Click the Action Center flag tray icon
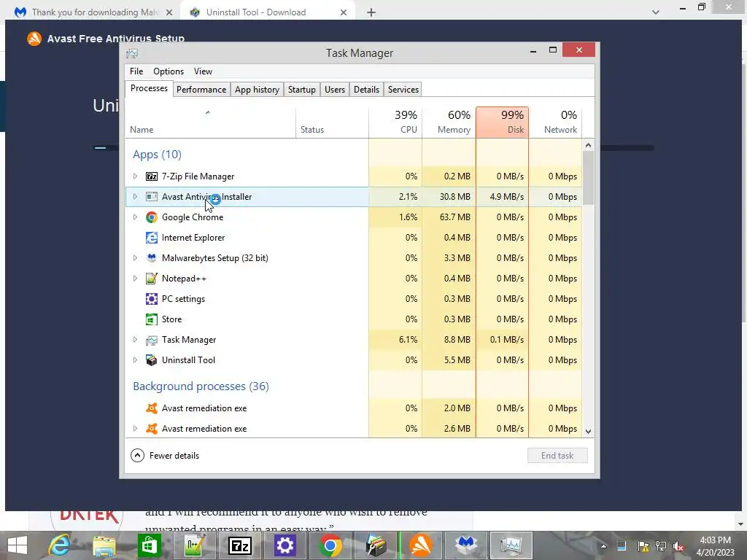Viewport: 747px width, 560px height. pyautogui.click(x=643, y=546)
